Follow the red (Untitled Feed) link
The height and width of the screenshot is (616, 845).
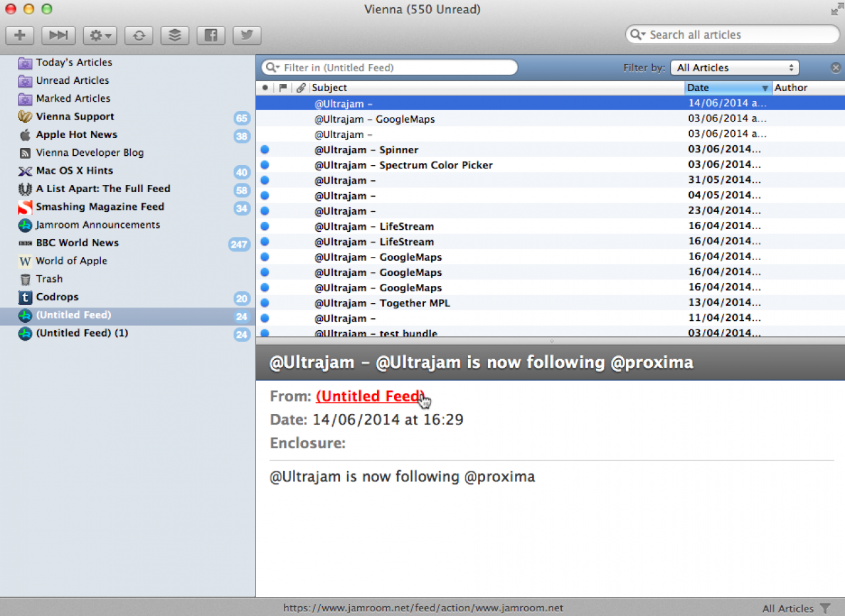click(x=370, y=396)
